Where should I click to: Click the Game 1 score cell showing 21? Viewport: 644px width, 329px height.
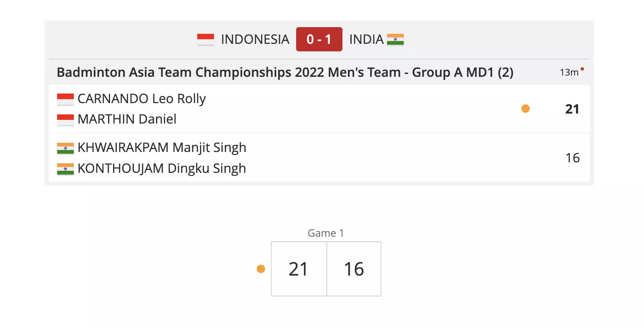299,269
